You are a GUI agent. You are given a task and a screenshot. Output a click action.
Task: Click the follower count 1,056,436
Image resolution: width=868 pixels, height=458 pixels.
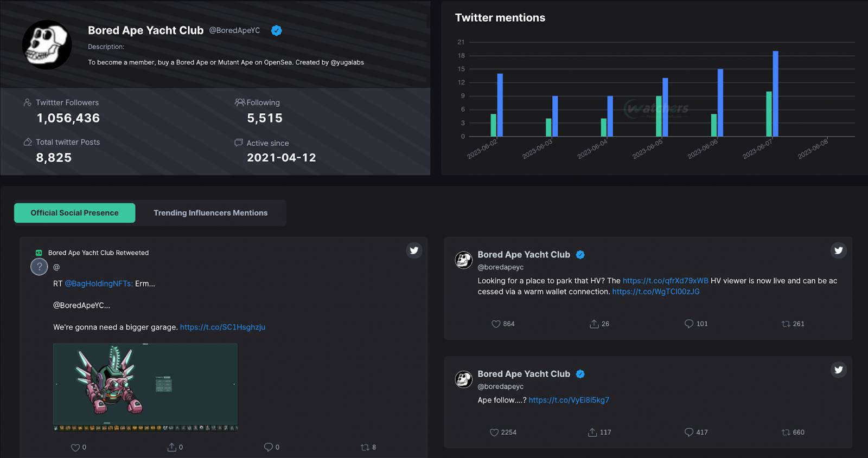coord(68,118)
